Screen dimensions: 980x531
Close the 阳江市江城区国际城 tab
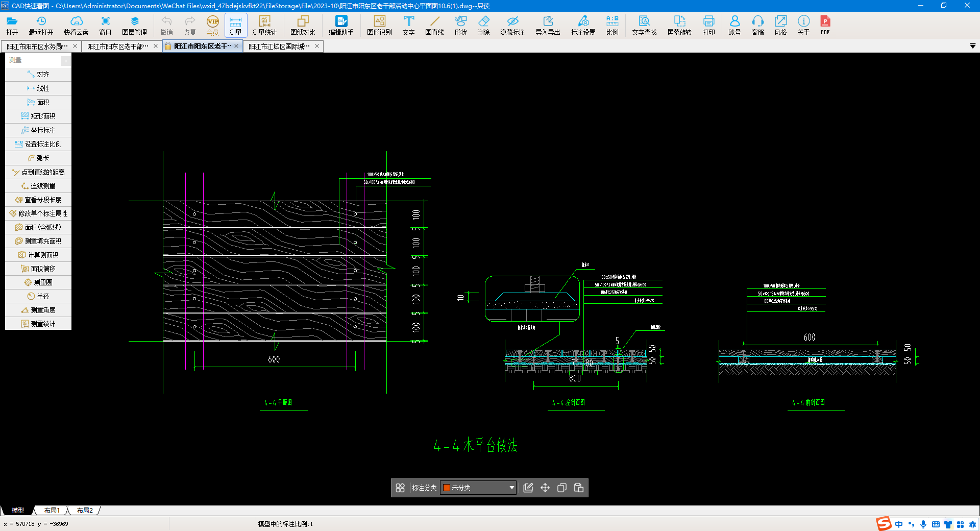pyautogui.click(x=317, y=46)
